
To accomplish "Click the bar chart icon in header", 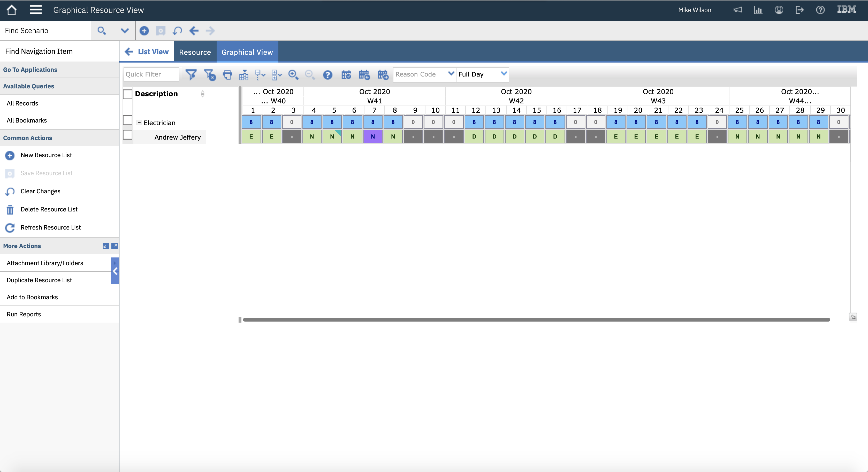I will coord(758,10).
